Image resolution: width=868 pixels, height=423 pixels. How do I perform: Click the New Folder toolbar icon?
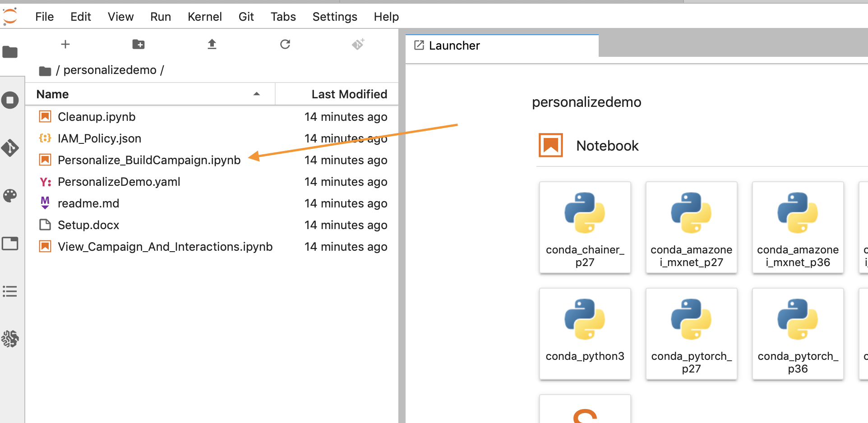tap(139, 44)
